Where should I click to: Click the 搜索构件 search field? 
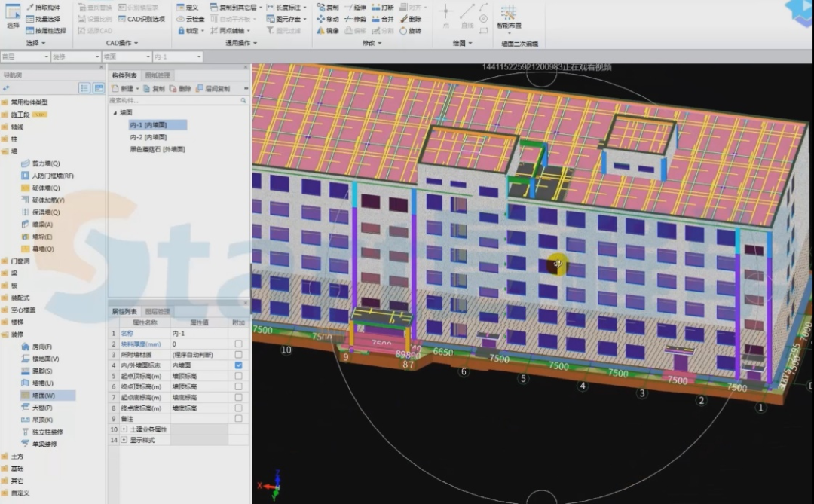click(179, 101)
